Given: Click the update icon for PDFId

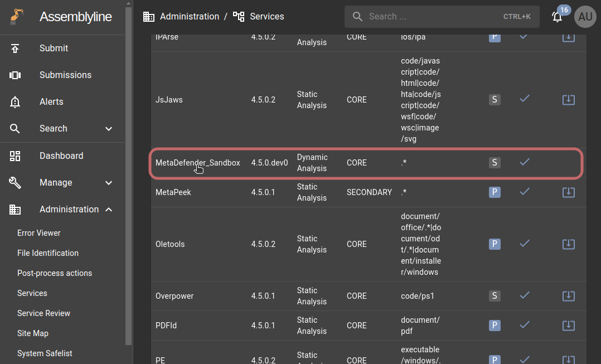Looking at the screenshot, I should click(x=569, y=326).
